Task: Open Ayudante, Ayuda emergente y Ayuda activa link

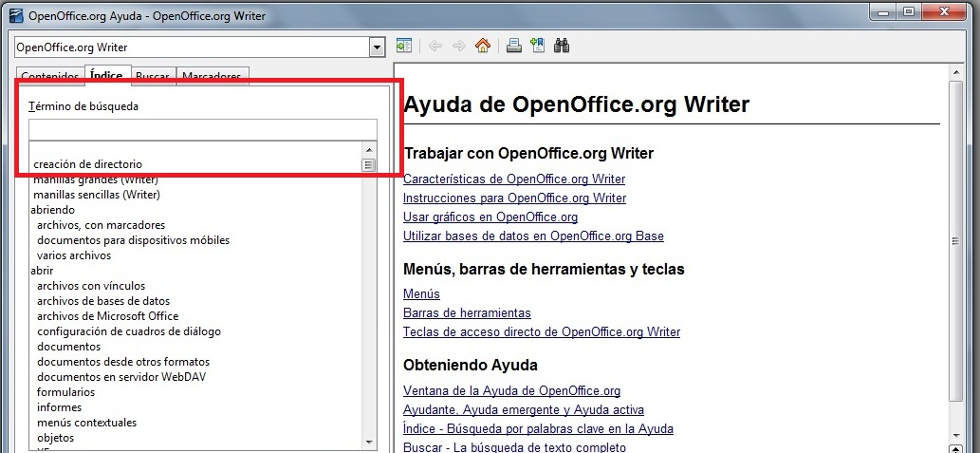Action: 523,410
